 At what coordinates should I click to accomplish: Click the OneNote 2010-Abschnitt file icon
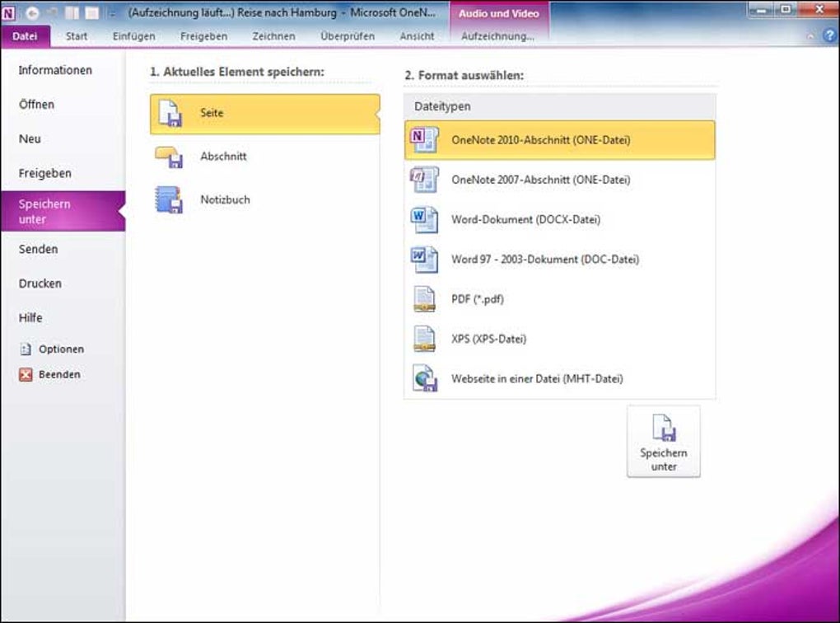click(x=424, y=140)
